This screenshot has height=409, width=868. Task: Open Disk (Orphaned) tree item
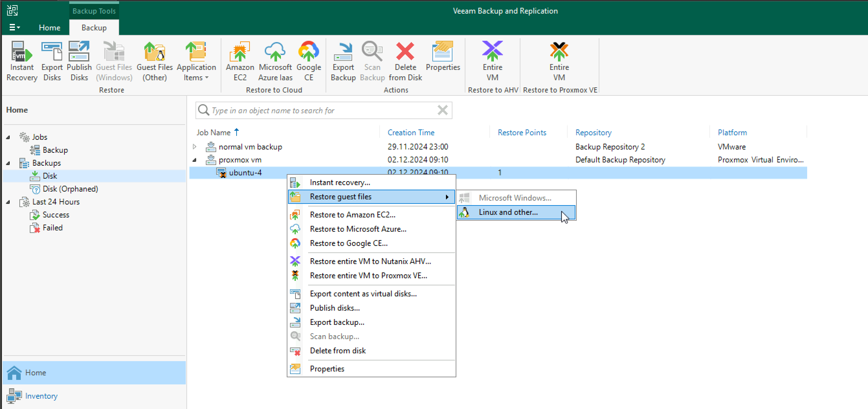point(64,189)
